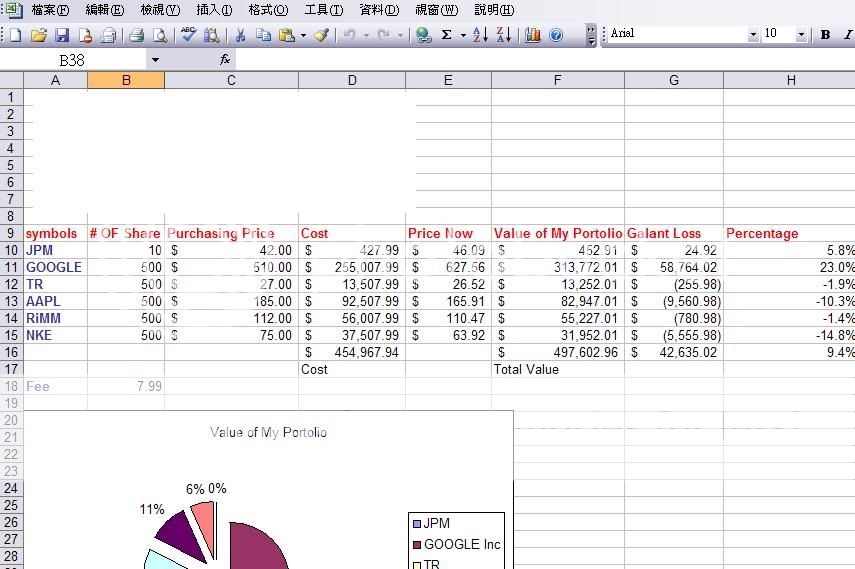
Task: Open the Undo history dropdown arrow
Action: 366,36
